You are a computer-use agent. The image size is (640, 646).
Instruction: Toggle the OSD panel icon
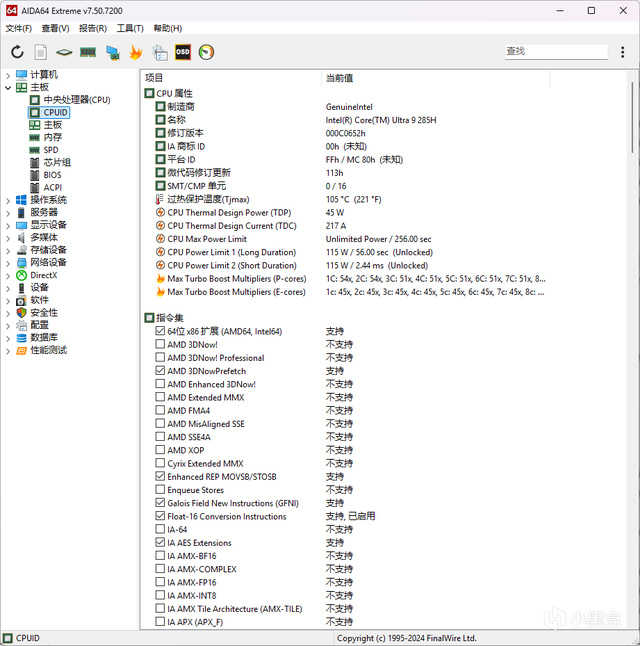183,52
